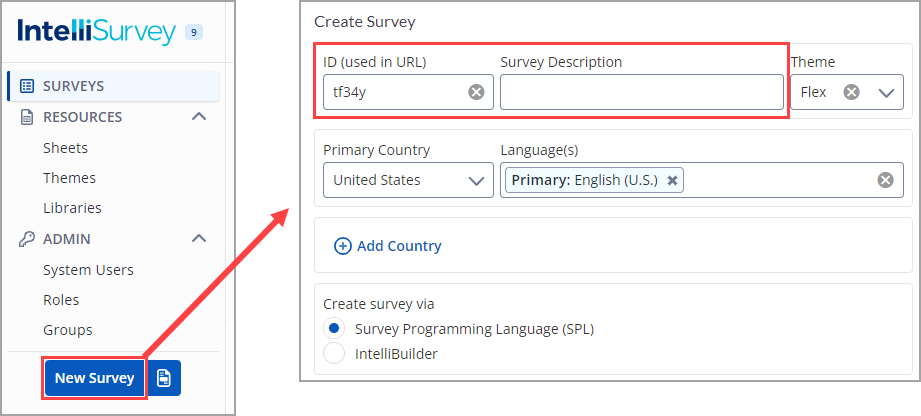
Task: Click the RESOURCES section heading
Action: tap(82, 117)
